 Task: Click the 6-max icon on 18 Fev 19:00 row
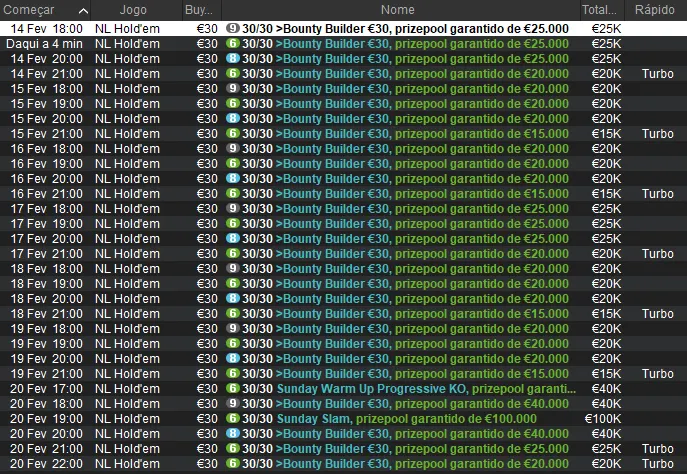coord(233,283)
